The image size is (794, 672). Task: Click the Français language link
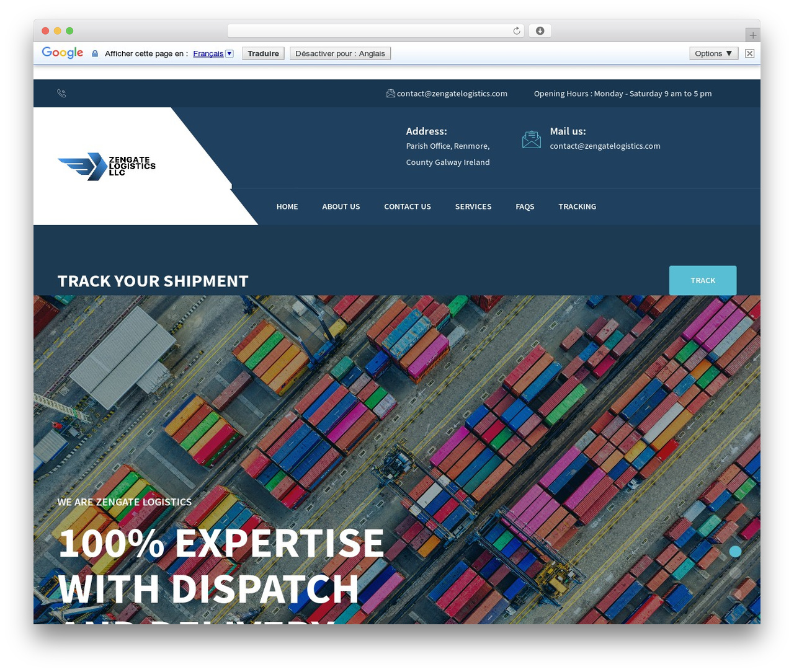[x=208, y=54]
